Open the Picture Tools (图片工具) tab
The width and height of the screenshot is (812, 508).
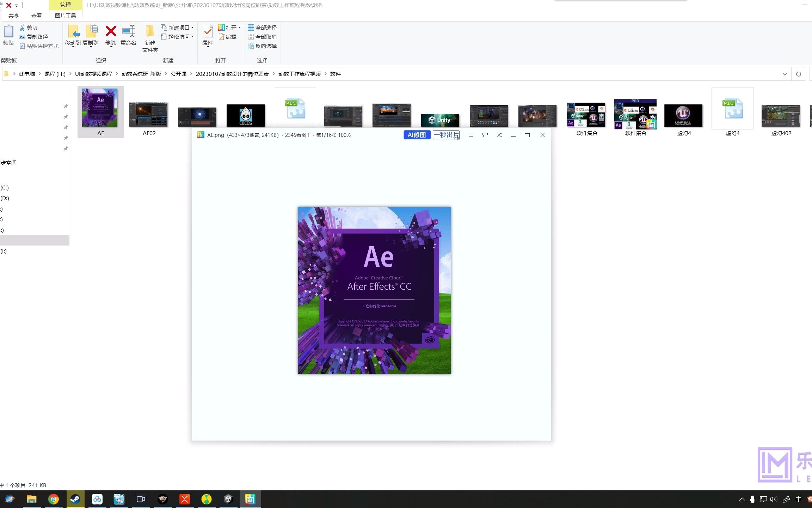point(66,16)
